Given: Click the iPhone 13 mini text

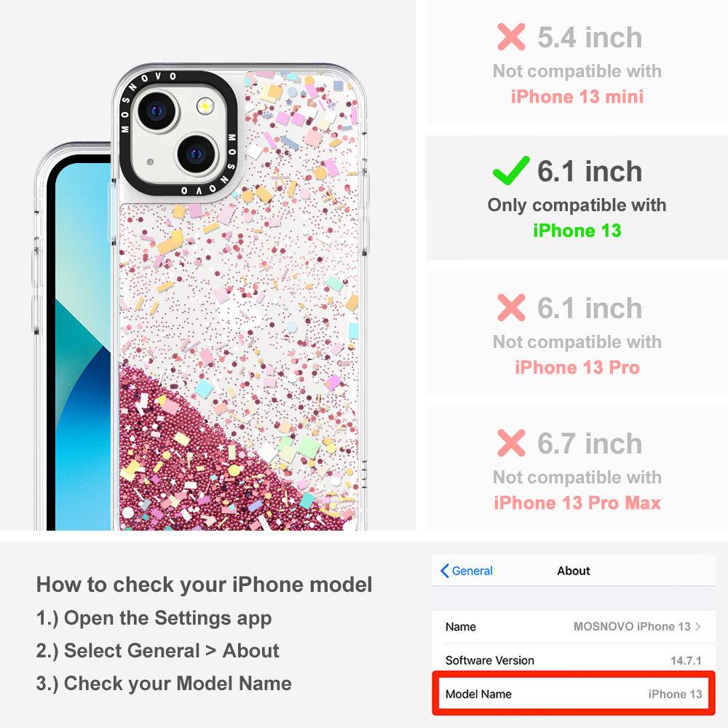Looking at the screenshot, I should click(x=577, y=97).
